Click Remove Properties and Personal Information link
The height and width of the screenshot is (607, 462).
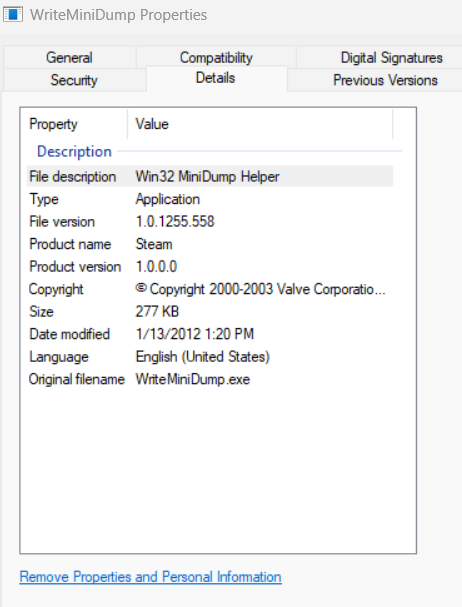coord(150,577)
